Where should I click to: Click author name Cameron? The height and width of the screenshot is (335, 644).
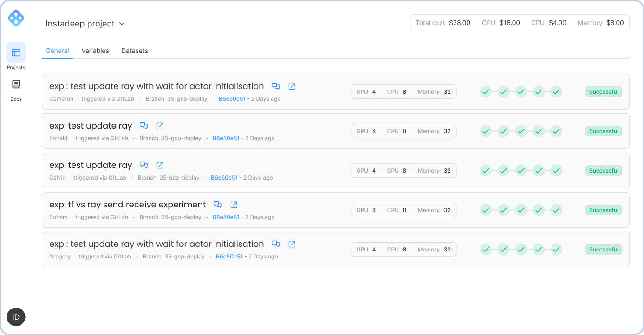point(61,99)
